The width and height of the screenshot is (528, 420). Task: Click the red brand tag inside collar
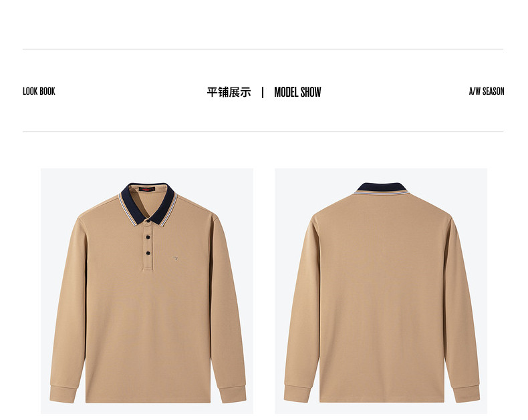[x=147, y=189]
